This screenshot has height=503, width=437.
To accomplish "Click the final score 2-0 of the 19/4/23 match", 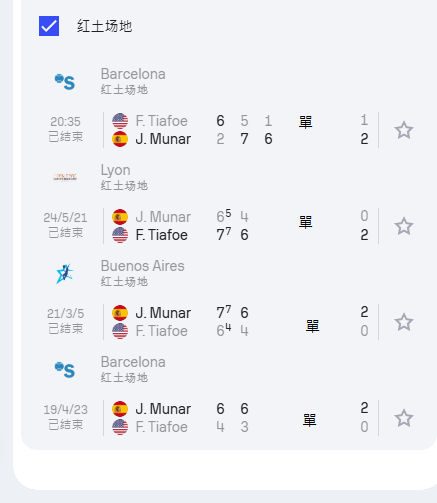I will pos(364,418).
